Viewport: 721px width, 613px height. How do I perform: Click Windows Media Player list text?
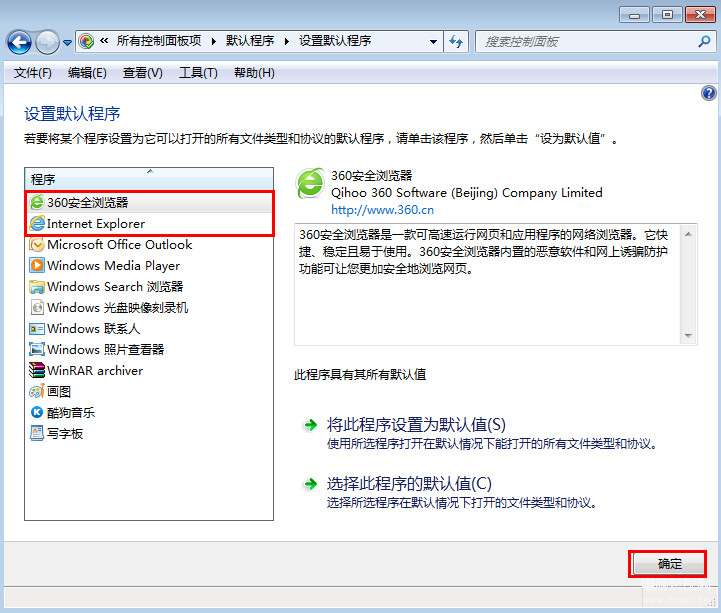coord(113,265)
